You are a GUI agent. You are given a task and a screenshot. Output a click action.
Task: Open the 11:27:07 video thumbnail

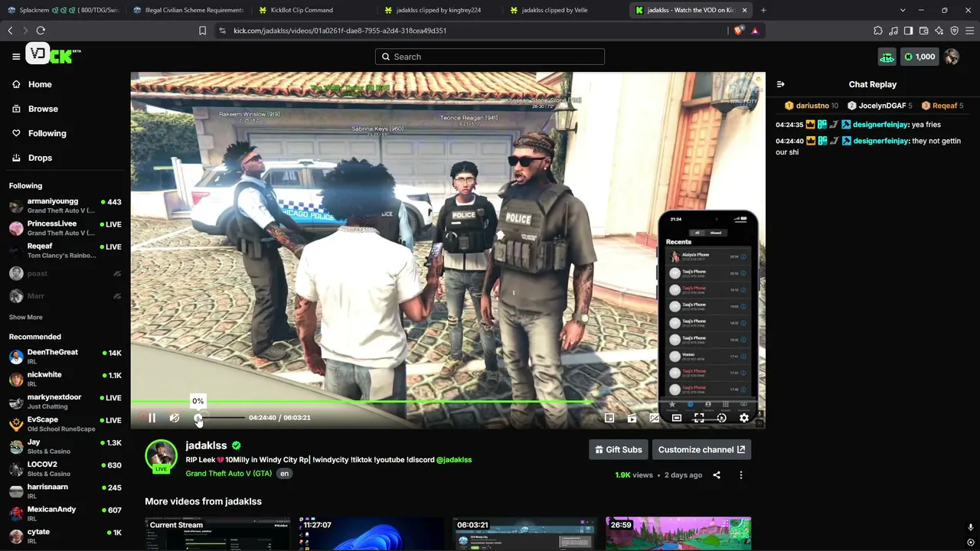coord(371,533)
